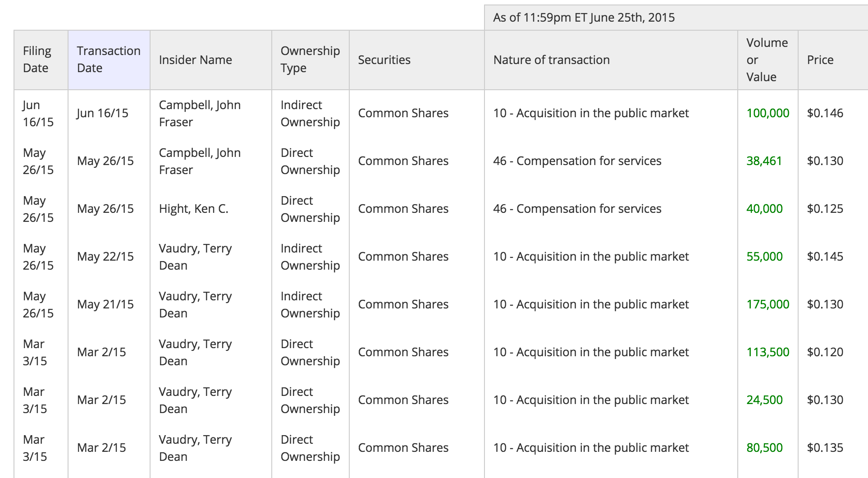This screenshot has height=478, width=868.
Task: Click the Ownership Type column header
Action: pos(310,60)
